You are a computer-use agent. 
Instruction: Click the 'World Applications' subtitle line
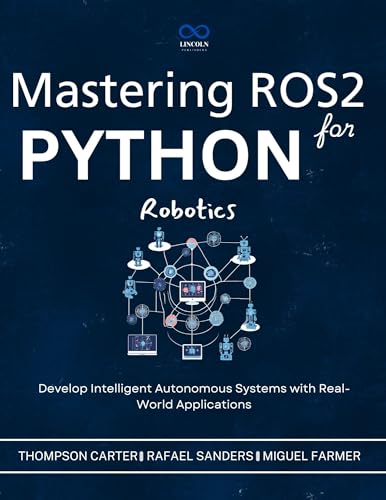tap(194, 405)
